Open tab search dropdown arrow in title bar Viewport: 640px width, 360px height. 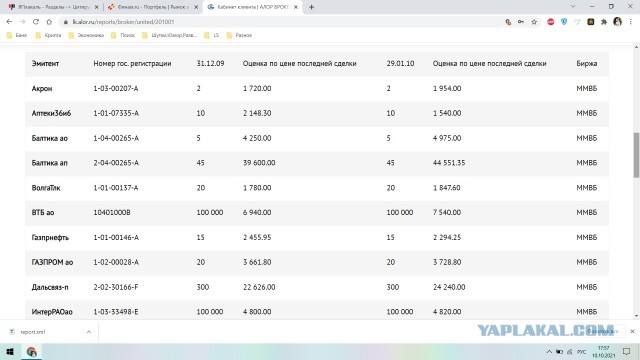click(x=573, y=7)
